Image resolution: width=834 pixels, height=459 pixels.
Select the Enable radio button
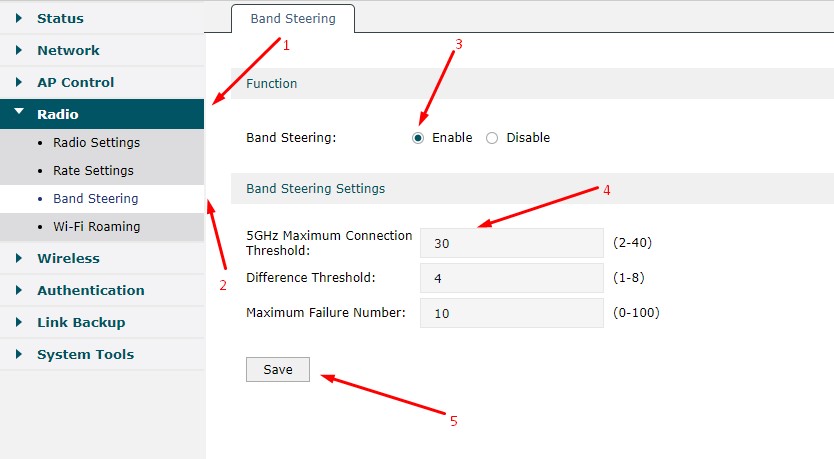[x=418, y=138]
